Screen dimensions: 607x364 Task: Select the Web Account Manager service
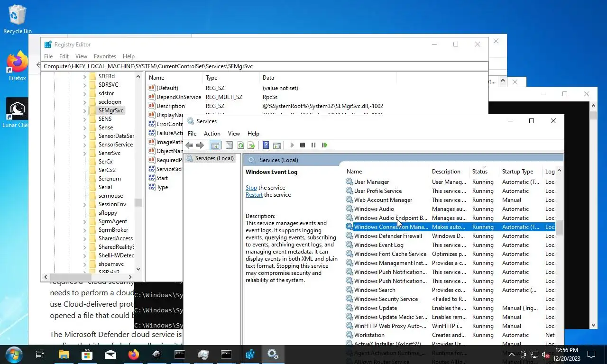tap(450, 200)
